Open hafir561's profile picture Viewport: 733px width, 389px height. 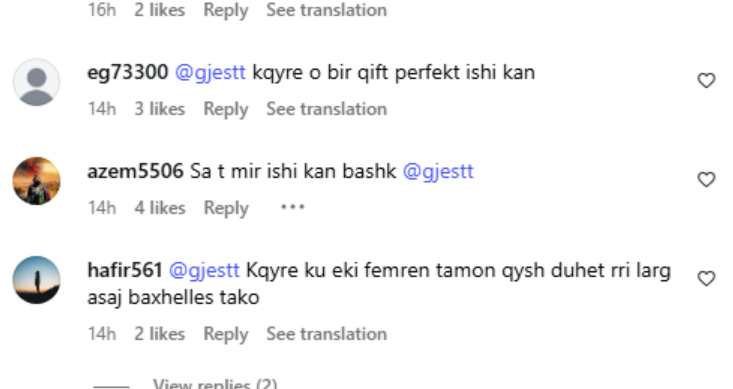pyautogui.click(x=36, y=280)
